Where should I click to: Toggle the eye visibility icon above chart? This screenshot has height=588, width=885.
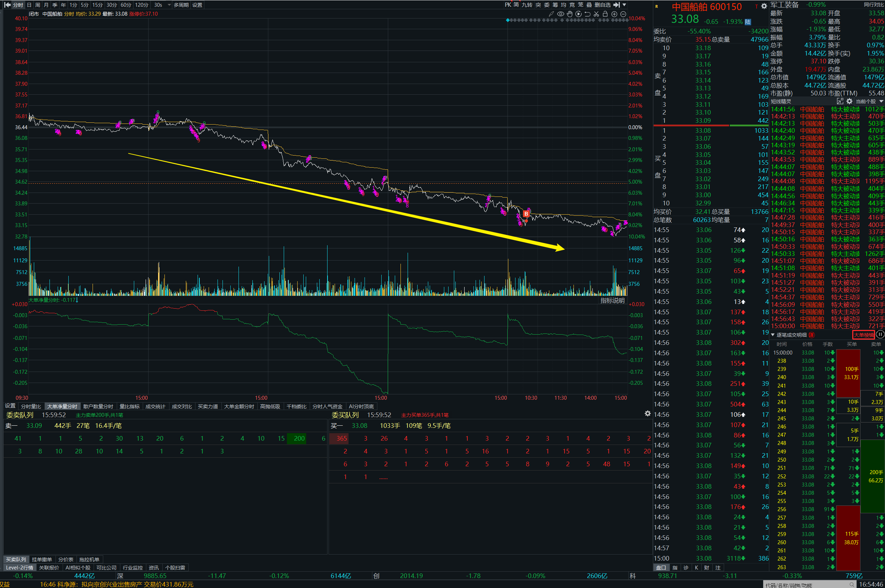pos(561,14)
